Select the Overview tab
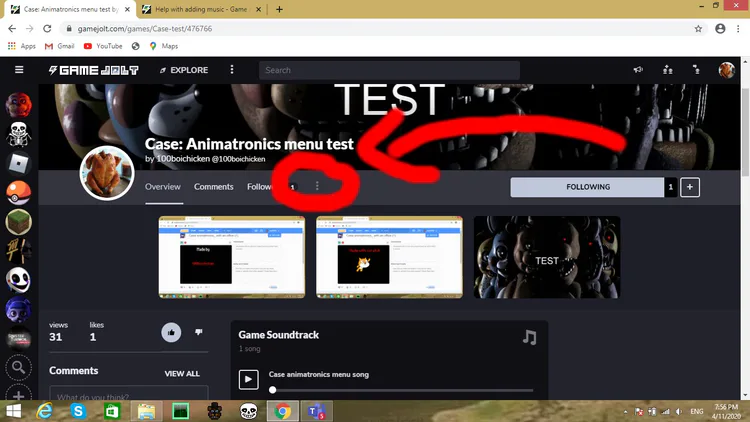The height and width of the screenshot is (422, 750). pyautogui.click(x=163, y=187)
